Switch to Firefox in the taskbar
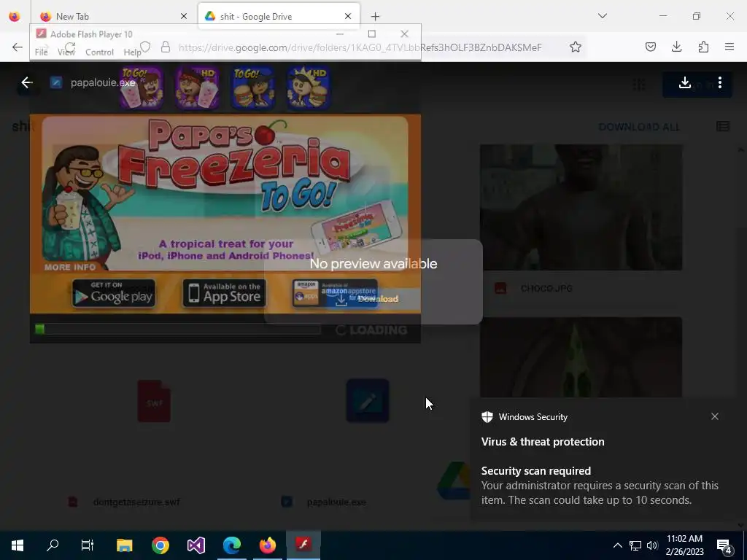Viewport: 747px width, 560px height. (267, 545)
